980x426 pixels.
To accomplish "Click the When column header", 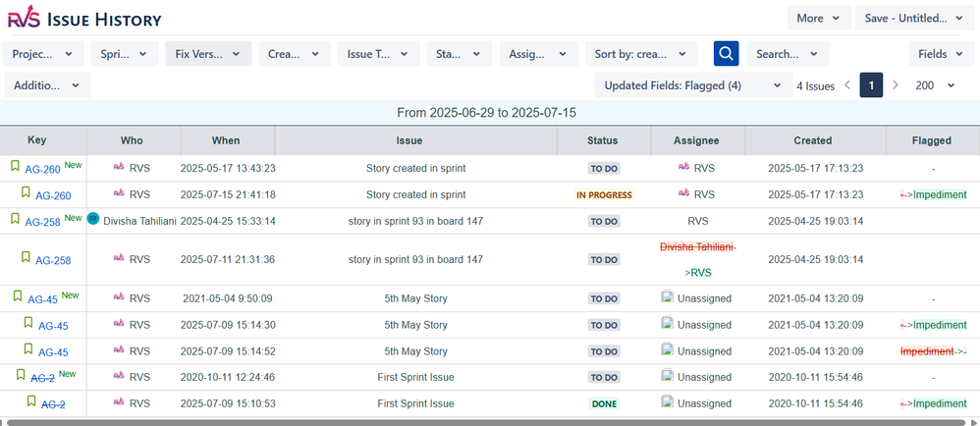I will [226, 140].
